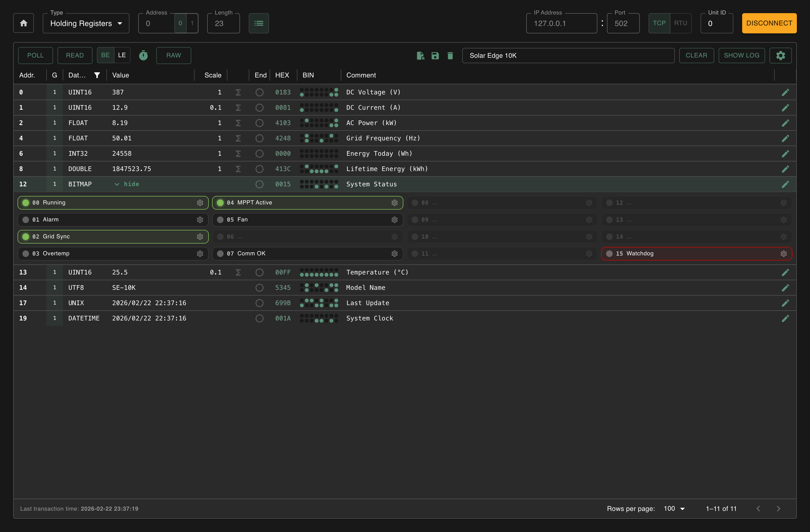The height and width of the screenshot is (532, 810).
Task: Select the endianness radio on AC Power row
Action: [x=259, y=123]
